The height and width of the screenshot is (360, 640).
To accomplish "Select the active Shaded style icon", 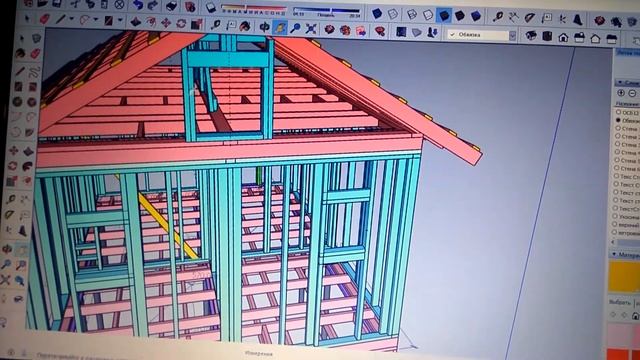I will pos(444,16).
